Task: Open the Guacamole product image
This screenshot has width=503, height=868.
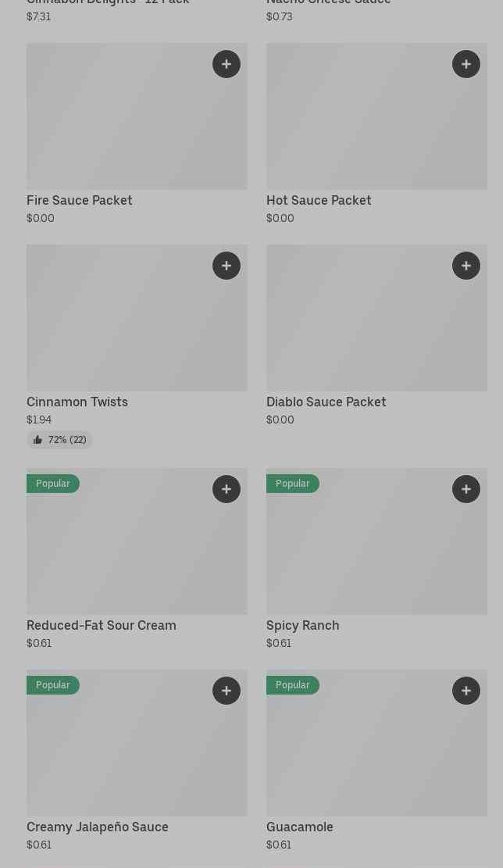Action: click(376, 750)
